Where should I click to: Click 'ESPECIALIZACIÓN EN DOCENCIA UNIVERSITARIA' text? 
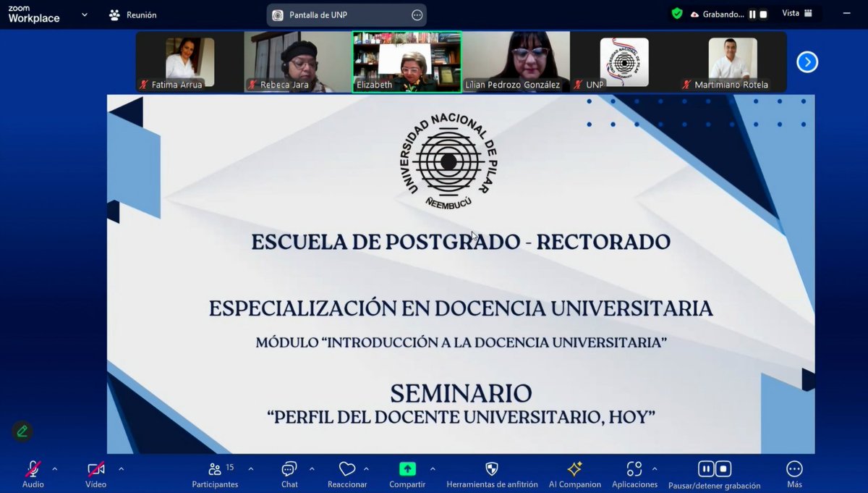click(x=461, y=308)
